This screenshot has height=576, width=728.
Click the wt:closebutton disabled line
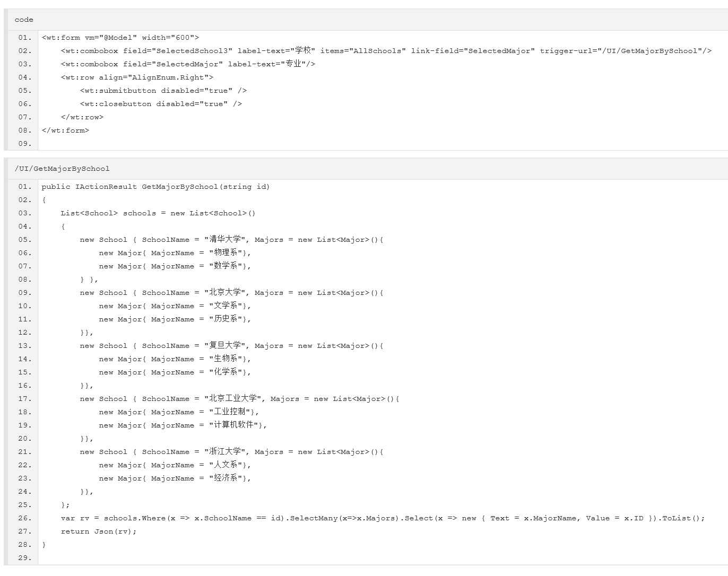(x=161, y=104)
